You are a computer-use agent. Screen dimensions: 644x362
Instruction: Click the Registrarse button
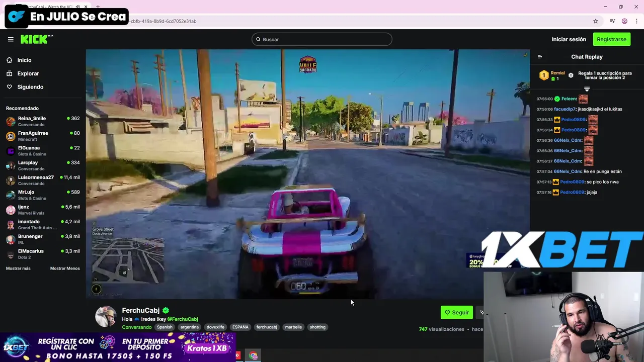(612, 39)
